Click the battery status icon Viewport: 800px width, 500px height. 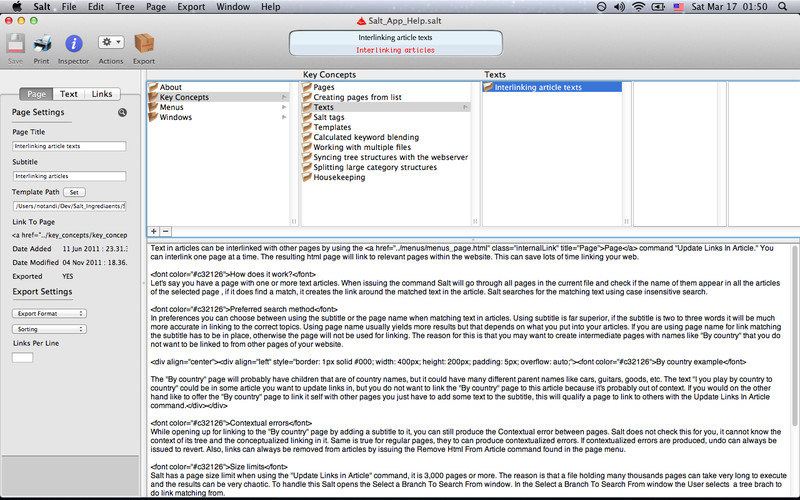658,7
